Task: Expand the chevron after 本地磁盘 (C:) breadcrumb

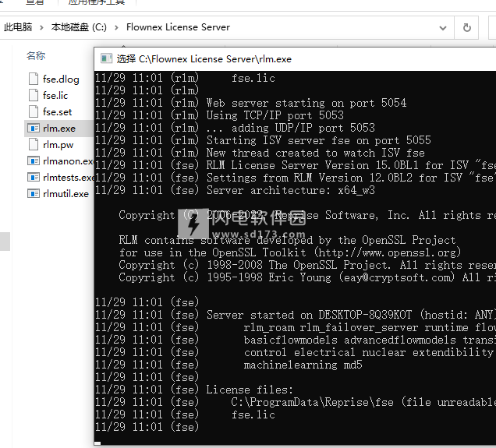Action: point(116,27)
